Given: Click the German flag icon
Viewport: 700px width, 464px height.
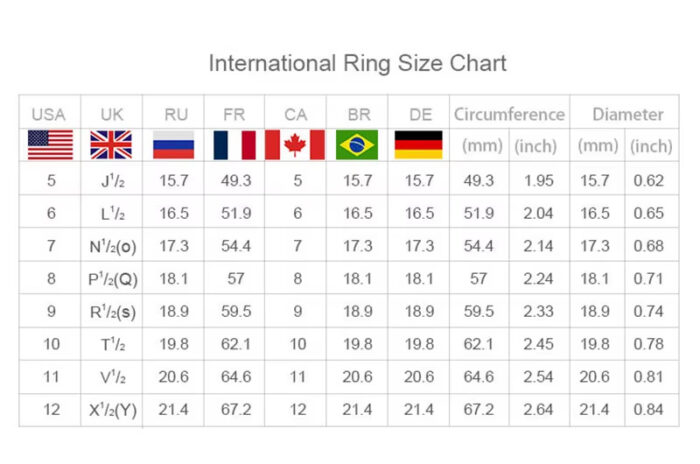Looking at the screenshot, I should coord(418,145).
